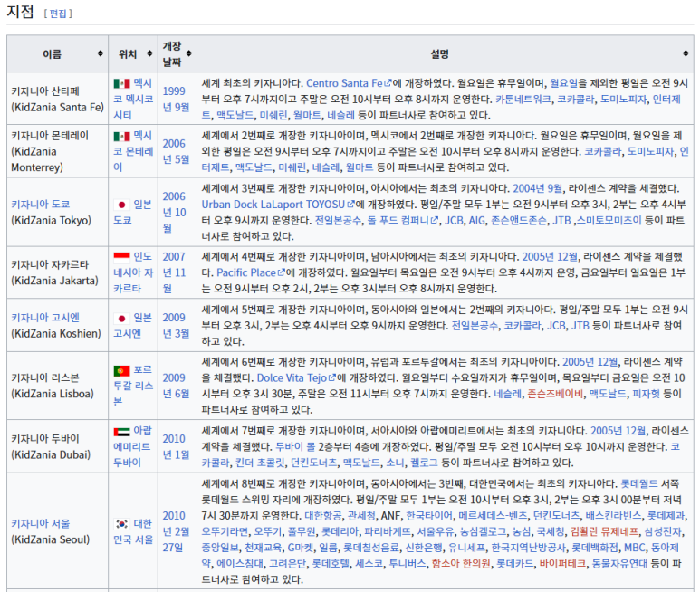Open 키자니아 도쿄 article link

pyautogui.click(x=41, y=205)
